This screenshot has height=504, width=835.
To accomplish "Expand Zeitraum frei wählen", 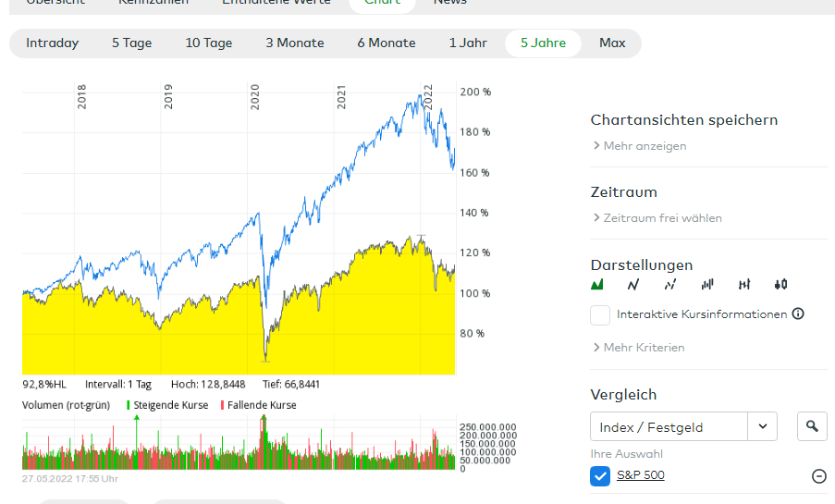I will pos(657,218).
